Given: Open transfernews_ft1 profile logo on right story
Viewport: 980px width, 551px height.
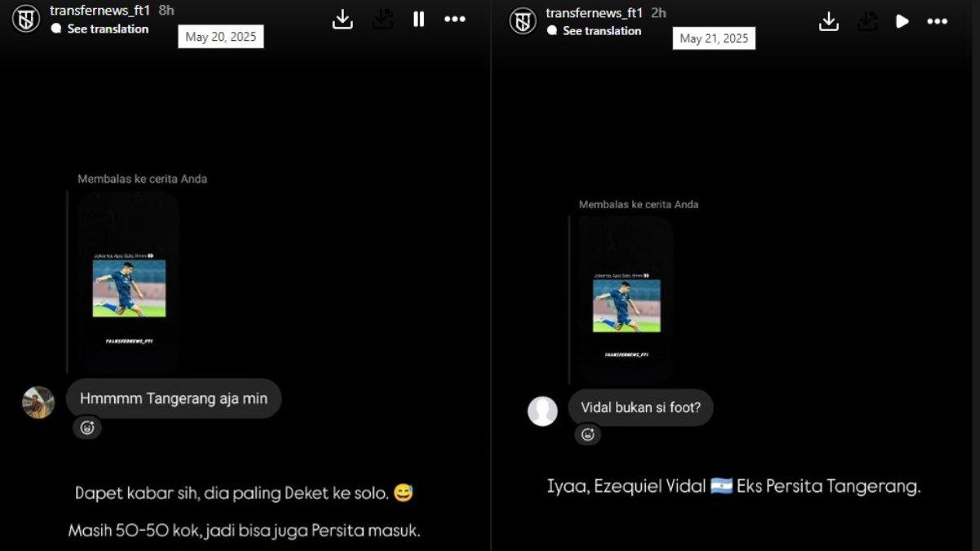Looking at the screenshot, I should 523,20.
